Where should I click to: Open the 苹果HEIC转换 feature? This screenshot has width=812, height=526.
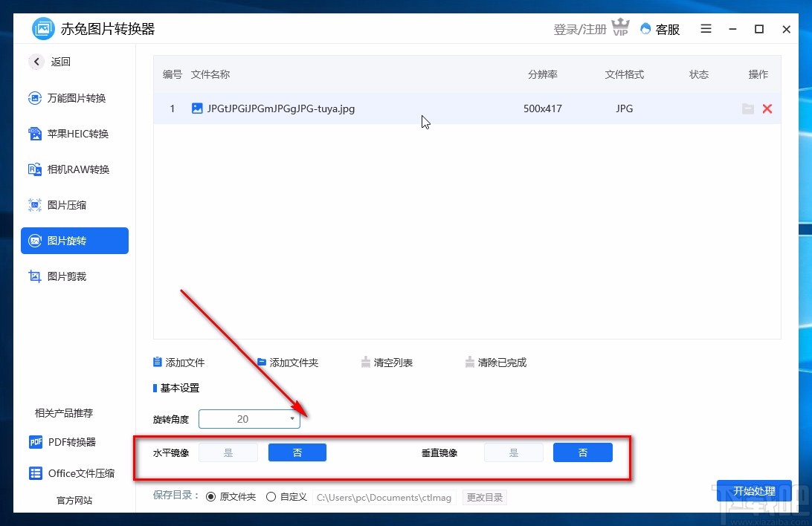point(72,134)
